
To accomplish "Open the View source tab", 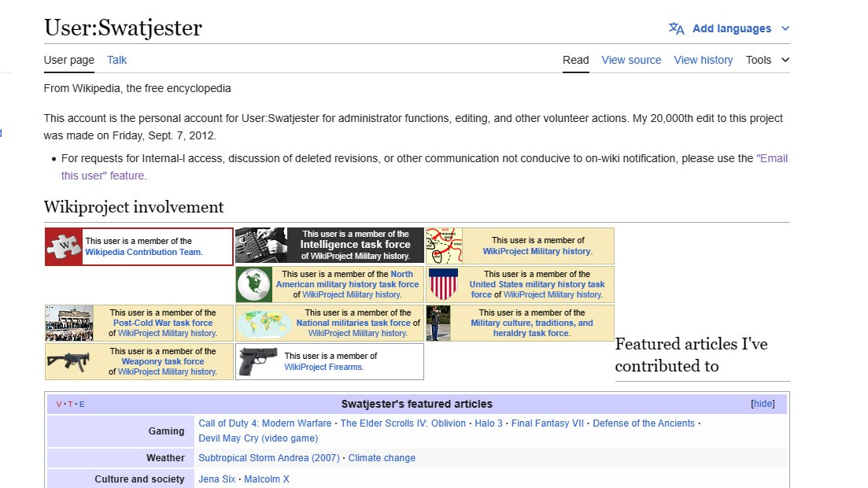I will click(x=631, y=60).
